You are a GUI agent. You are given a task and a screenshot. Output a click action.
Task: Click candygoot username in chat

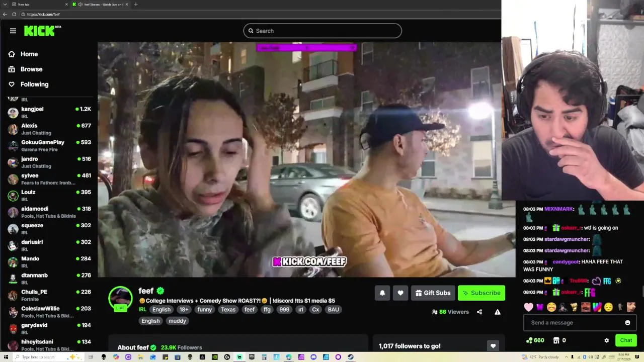tap(566, 262)
